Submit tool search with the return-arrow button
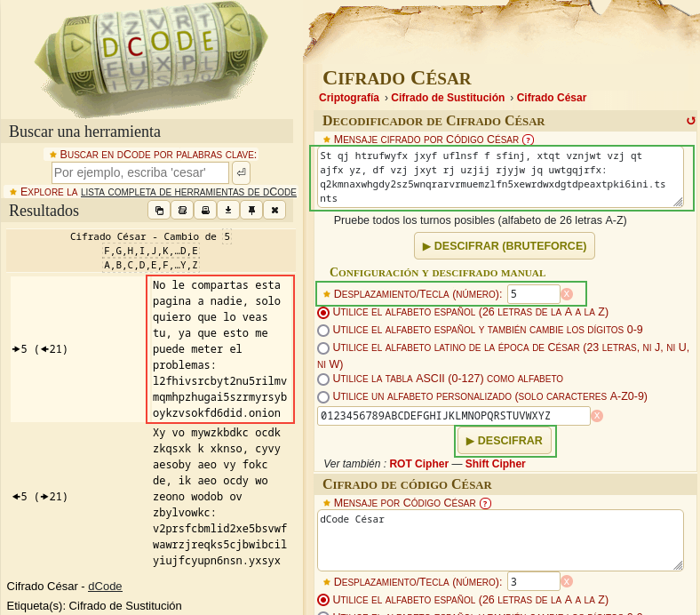The height and width of the screenshot is (615, 700). pos(241,172)
